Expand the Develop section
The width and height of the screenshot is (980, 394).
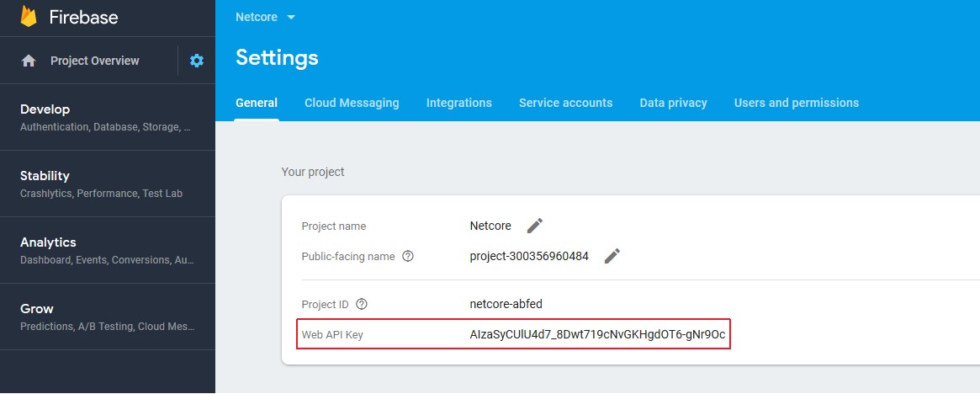tap(108, 117)
